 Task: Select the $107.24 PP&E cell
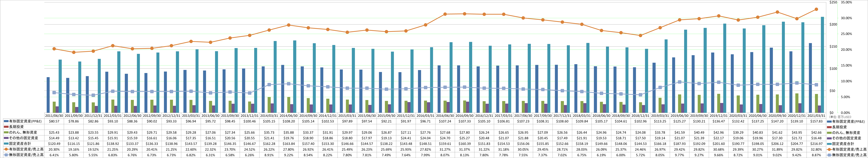(445, 121)
